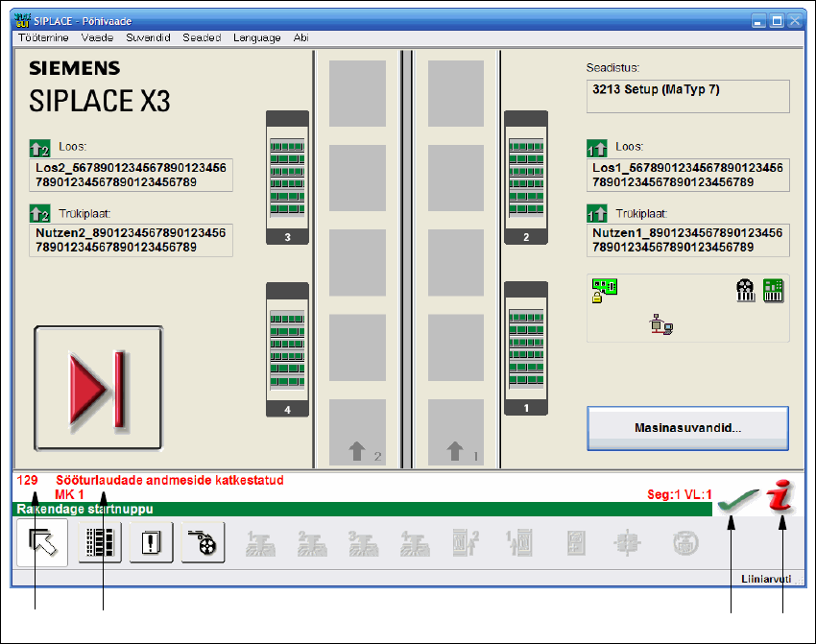Click the lane 2 arrow icon beside Trükiplaat
This screenshot has width=816, height=644.
[x=39, y=213]
